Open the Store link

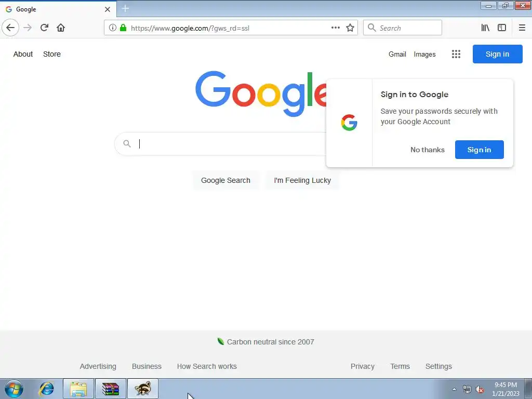pyautogui.click(x=52, y=54)
